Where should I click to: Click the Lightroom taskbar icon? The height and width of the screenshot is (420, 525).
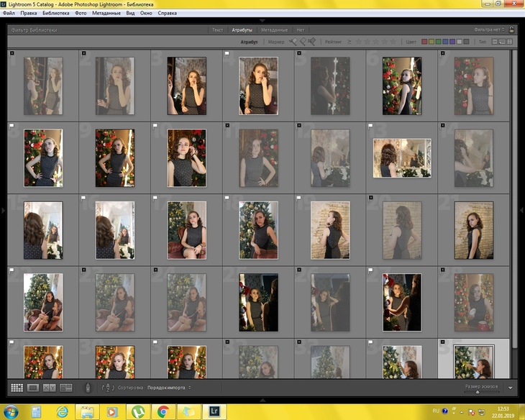point(214,411)
